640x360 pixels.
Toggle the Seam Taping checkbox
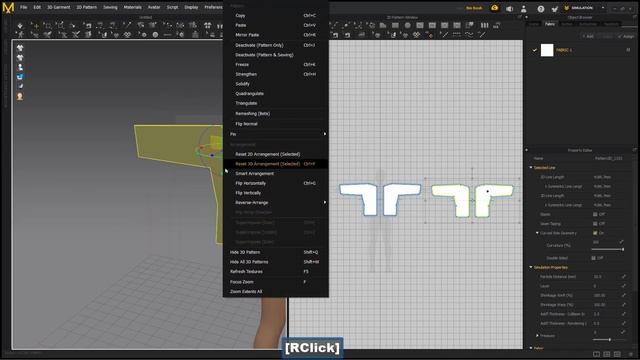(x=595, y=224)
